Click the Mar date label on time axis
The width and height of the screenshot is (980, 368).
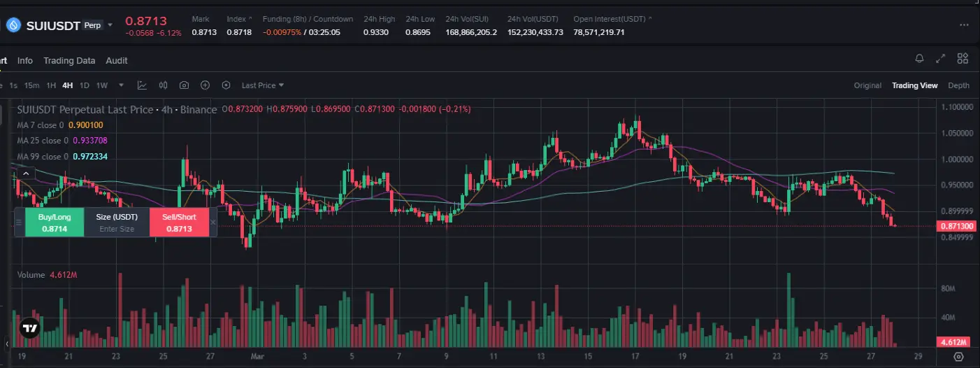256,357
